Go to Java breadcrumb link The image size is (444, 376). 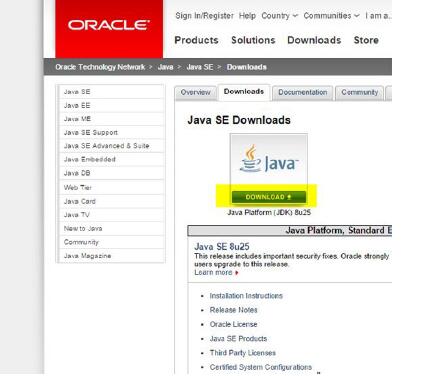pos(165,67)
